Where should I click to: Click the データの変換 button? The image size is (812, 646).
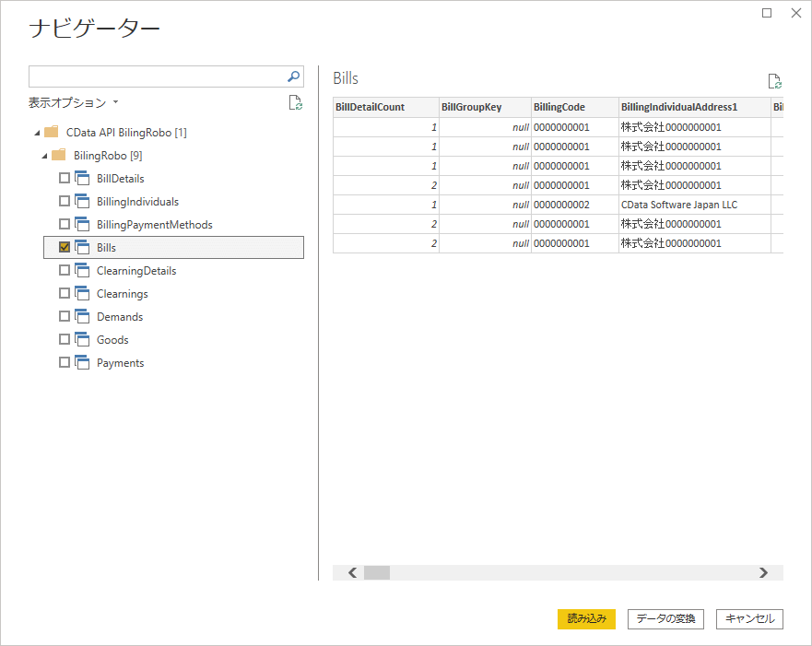coord(665,618)
